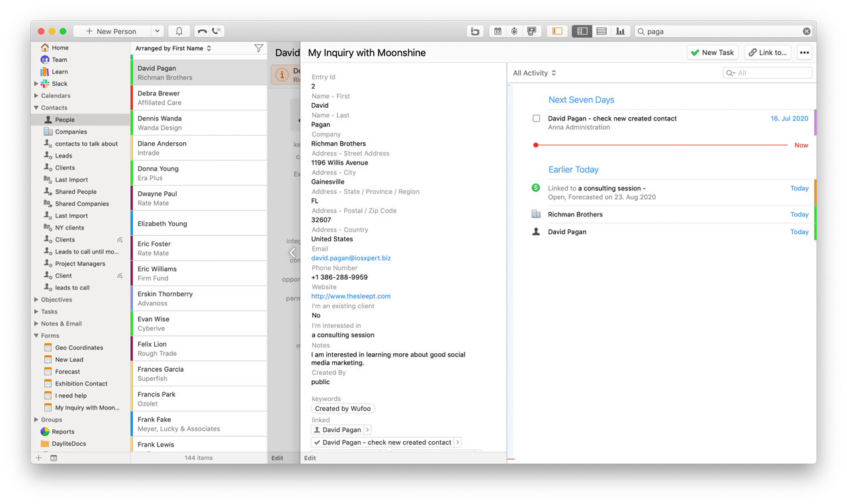Screen dimensions: 847x504
Task: Open the three-dots more options menu
Action: (x=805, y=53)
